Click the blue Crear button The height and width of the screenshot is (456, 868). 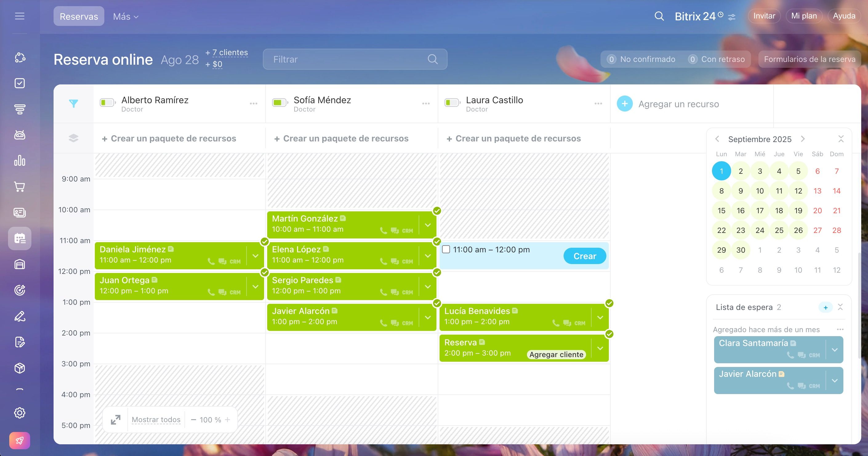pos(585,256)
